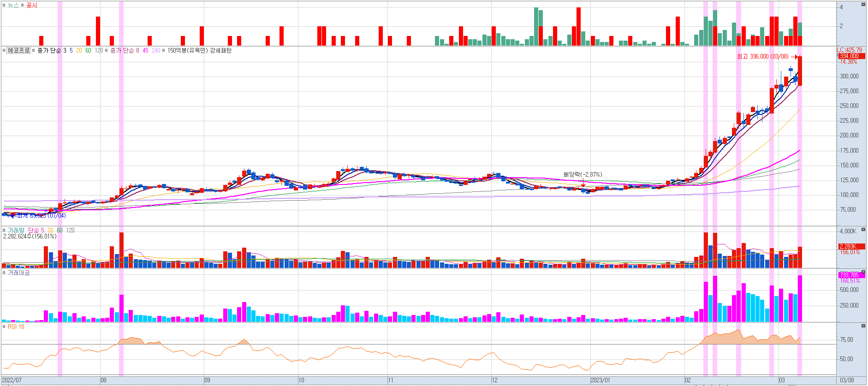Click the 12 month label on time axis
The height and width of the screenshot is (386, 868).
(494, 380)
